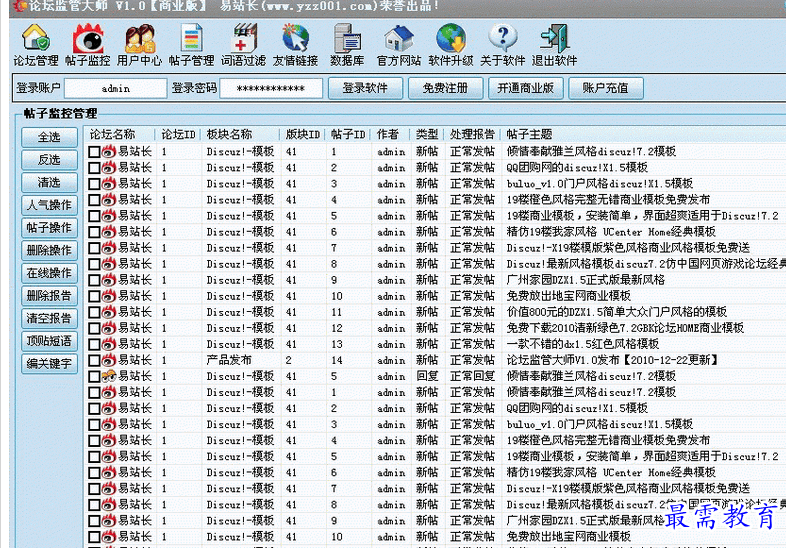
Task: Check the row for QQ团购网的discuz!X1.5模板, first occurrence
Action: (x=94, y=168)
